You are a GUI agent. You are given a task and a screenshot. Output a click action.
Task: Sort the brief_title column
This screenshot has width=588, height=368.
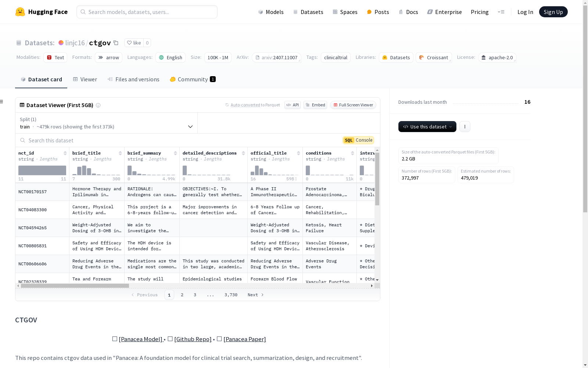pos(120,153)
